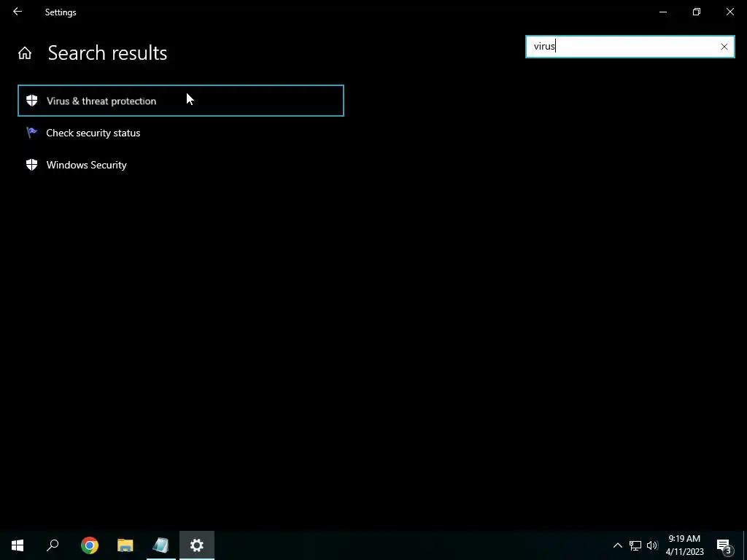Click the shield icon beside Windows Security

(32, 165)
